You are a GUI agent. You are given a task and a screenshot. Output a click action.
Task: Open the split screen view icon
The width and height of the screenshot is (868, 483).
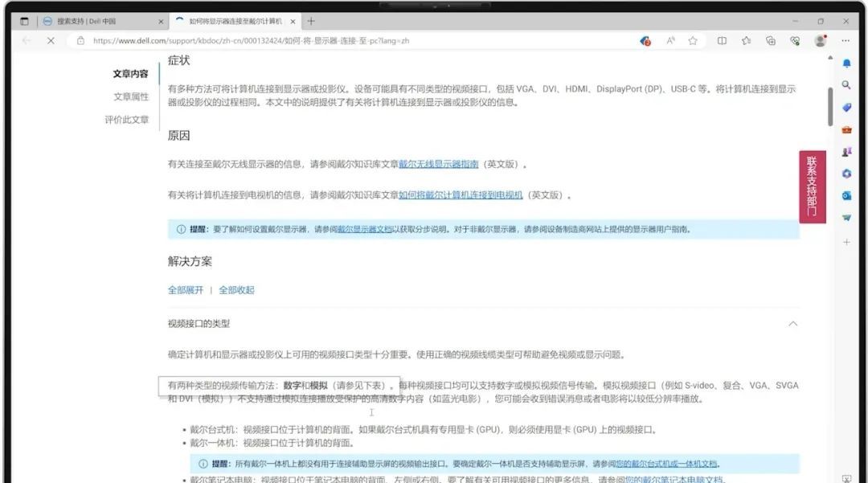723,41
